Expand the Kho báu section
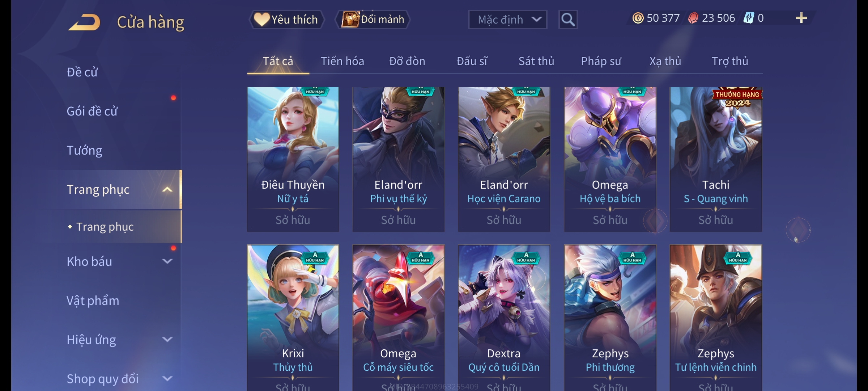This screenshot has width=868, height=391. point(167,261)
